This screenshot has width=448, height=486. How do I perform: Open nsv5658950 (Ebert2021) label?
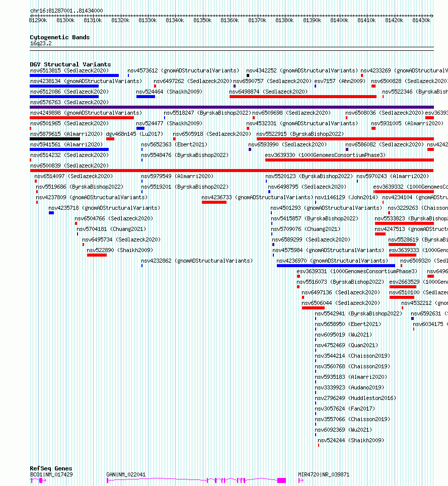[x=348, y=324]
